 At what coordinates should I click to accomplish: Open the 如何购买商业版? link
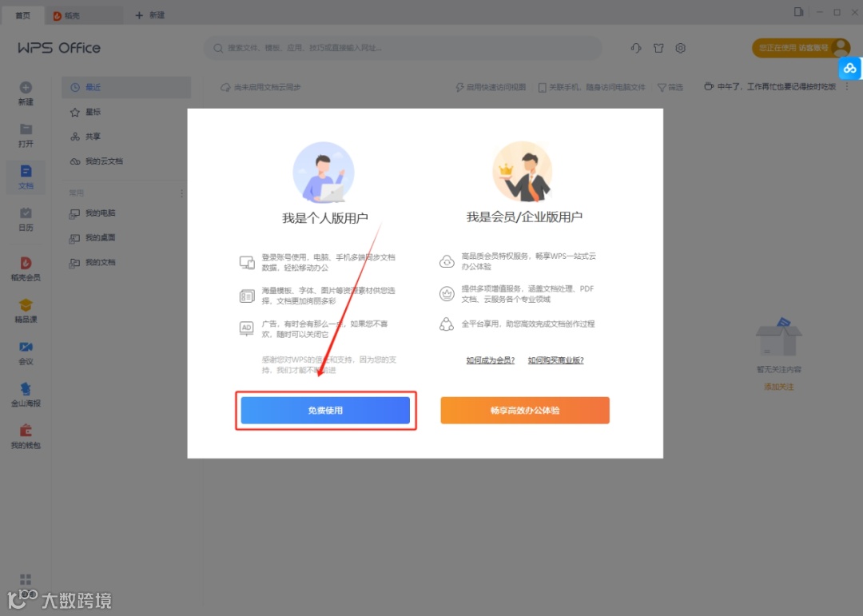pyautogui.click(x=556, y=360)
